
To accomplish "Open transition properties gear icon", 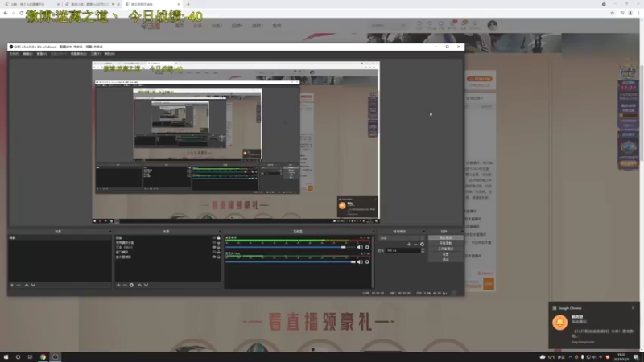I will (x=422, y=245).
